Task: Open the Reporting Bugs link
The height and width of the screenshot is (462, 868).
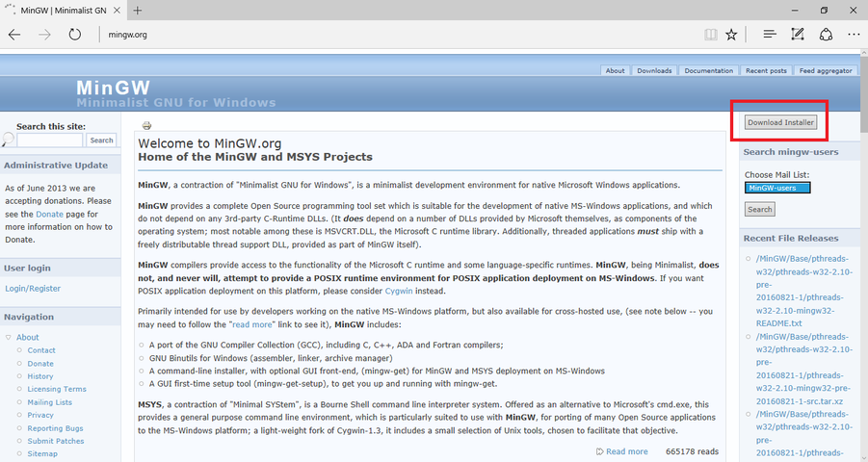Action: coord(55,428)
